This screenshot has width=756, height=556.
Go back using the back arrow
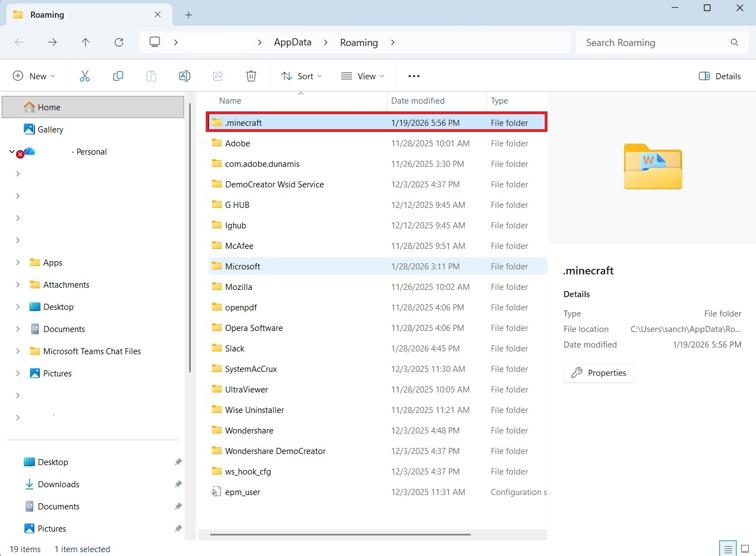19,42
